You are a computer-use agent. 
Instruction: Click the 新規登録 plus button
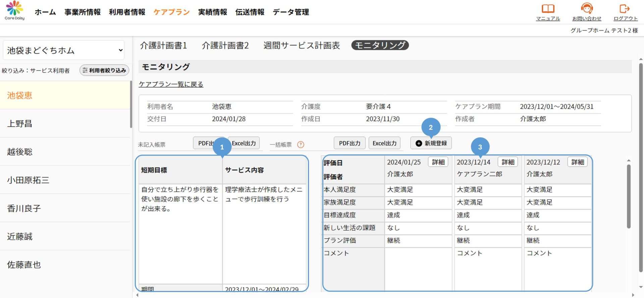(x=431, y=143)
